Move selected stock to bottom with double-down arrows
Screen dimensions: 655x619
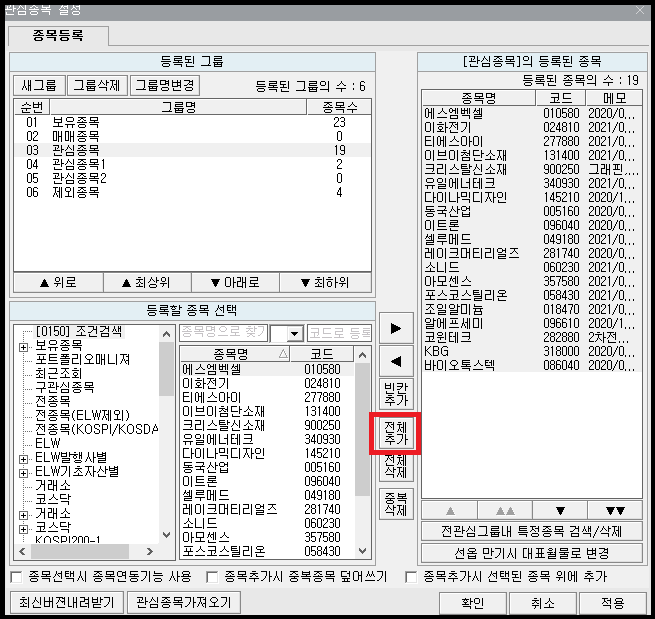[615, 510]
